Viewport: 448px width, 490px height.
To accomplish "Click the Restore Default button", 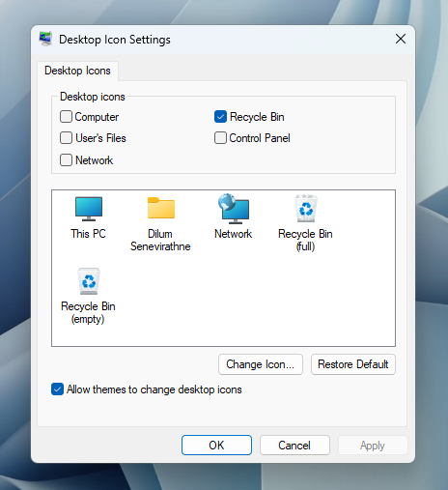I will (x=353, y=364).
